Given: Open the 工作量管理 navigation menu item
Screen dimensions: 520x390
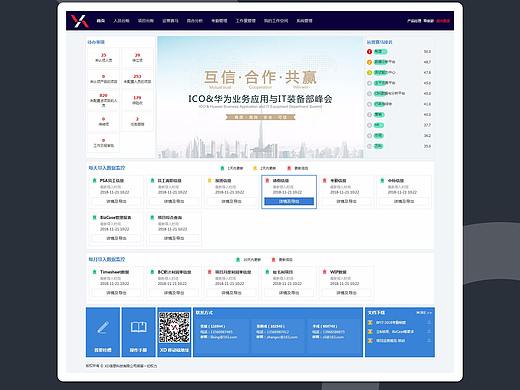Looking at the screenshot, I should pos(246,21).
